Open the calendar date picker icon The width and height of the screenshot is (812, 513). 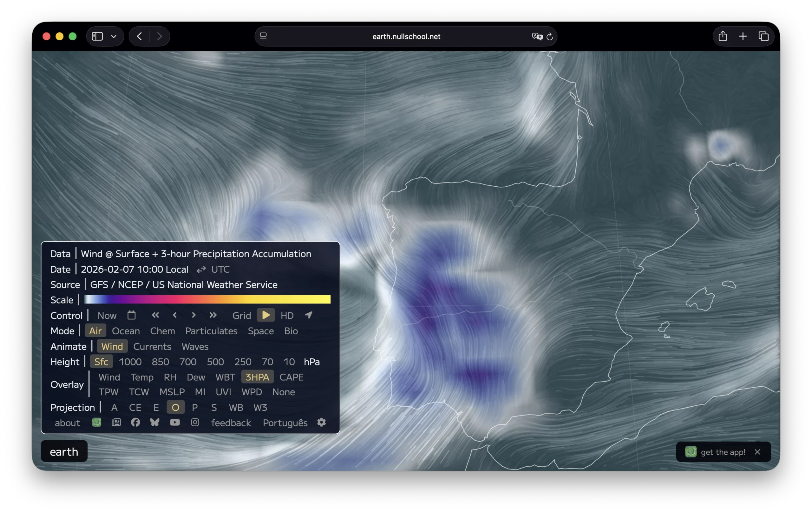(x=132, y=315)
